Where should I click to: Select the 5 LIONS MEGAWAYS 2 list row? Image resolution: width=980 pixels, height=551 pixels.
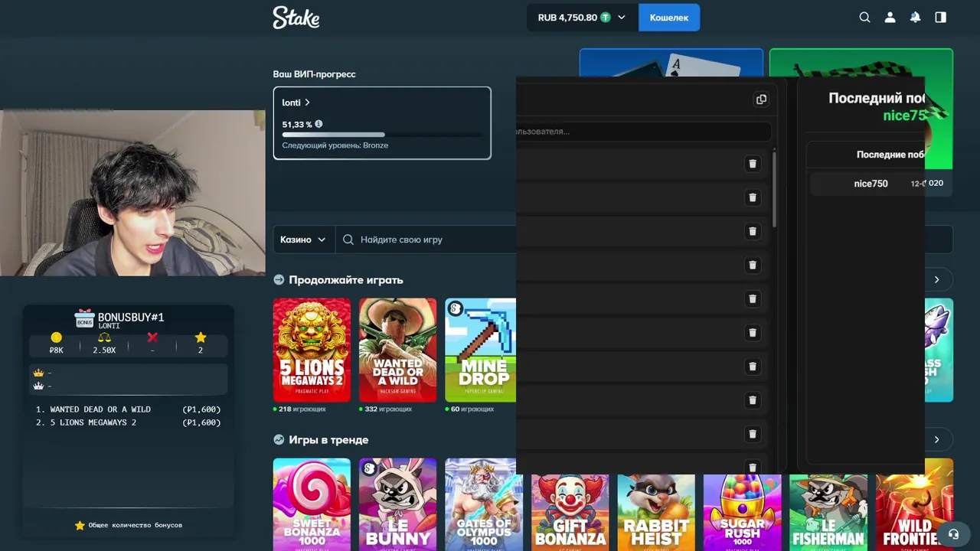pos(128,422)
